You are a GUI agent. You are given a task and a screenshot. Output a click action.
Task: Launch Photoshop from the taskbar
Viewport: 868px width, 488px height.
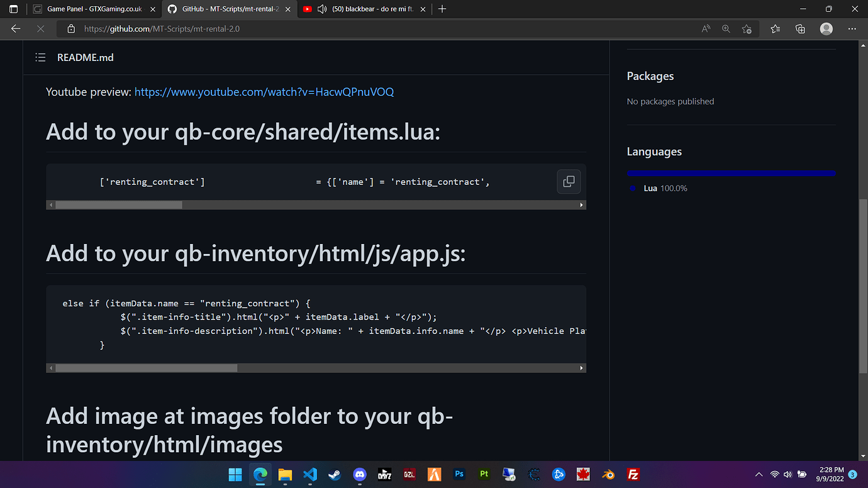[459, 474]
